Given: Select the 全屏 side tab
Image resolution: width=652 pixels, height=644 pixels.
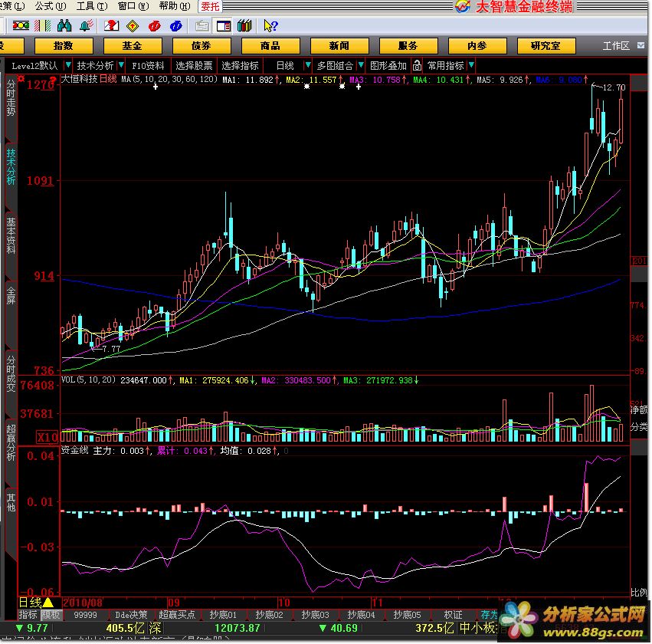Looking at the screenshot, I should [x=11, y=296].
